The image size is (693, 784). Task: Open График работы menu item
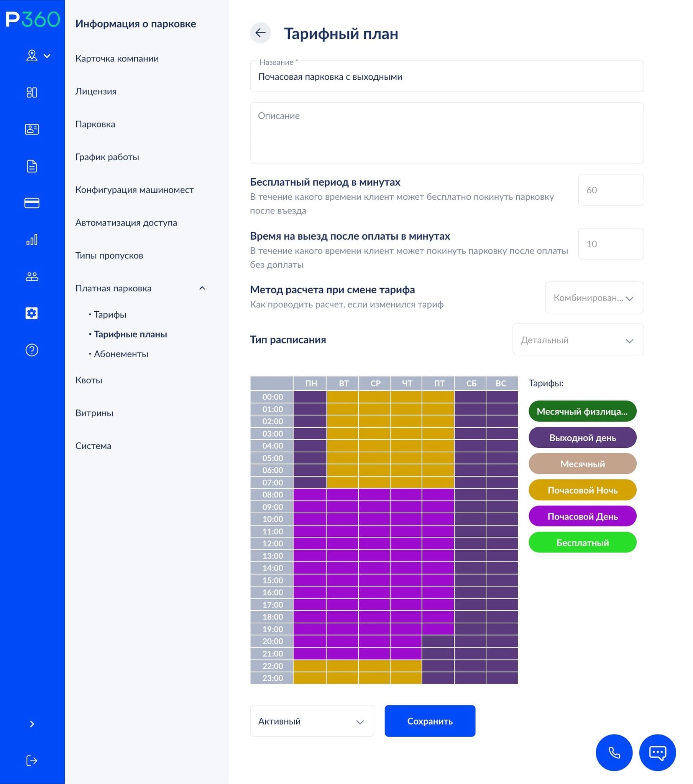(x=107, y=157)
